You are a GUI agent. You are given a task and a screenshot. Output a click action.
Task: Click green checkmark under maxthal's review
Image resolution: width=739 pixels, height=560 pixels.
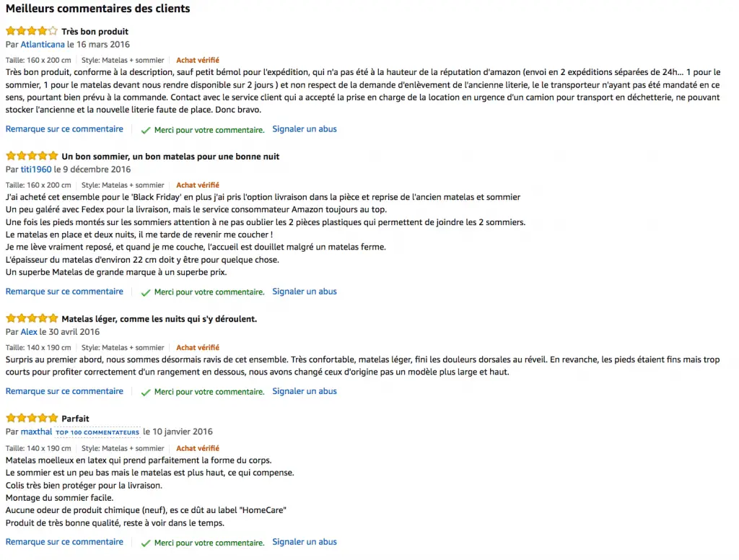click(x=146, y=543)
